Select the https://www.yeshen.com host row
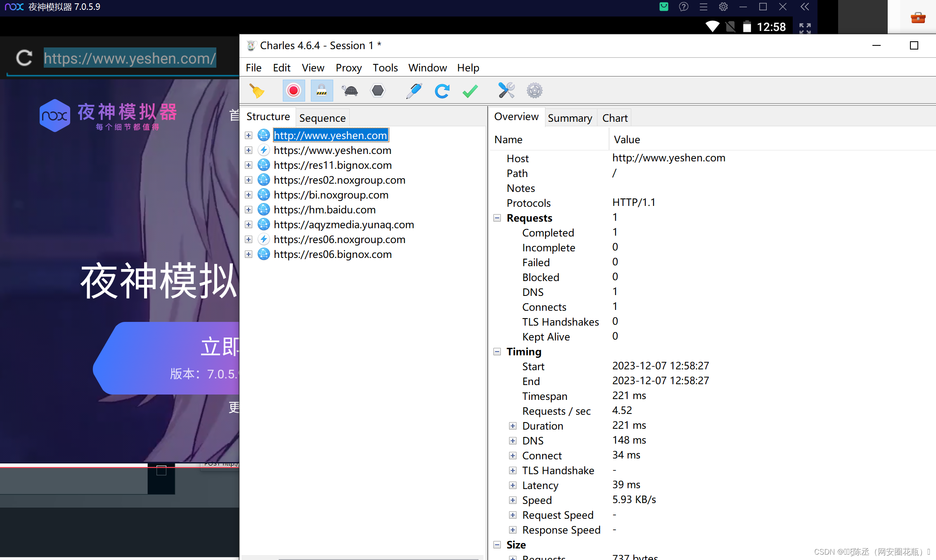 (332, 150)
